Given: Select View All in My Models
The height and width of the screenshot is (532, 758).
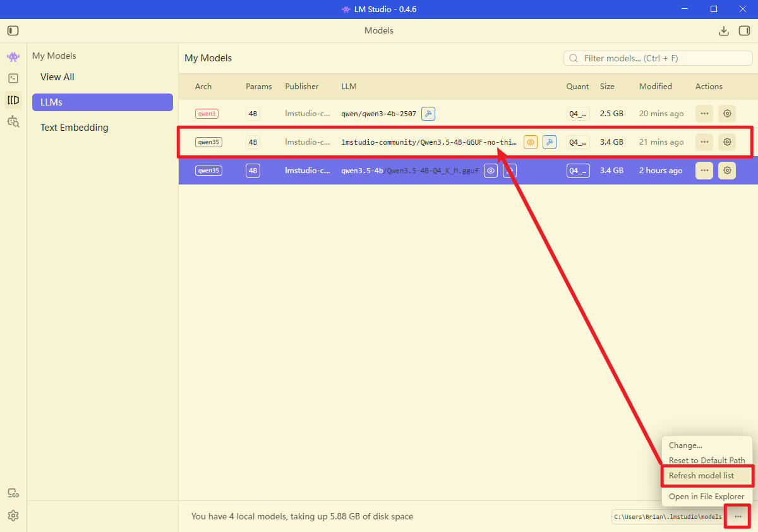Looking at the screenshot, I should [x=57, y=77].
